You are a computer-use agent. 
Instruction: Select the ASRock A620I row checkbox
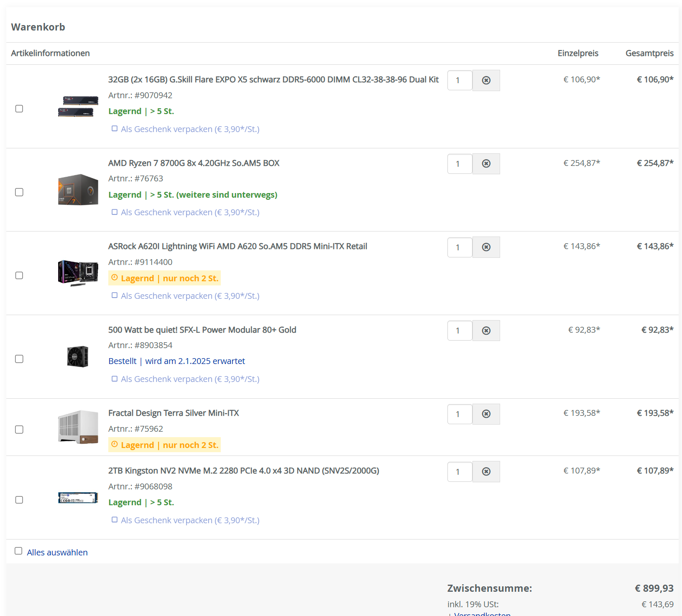coord(19,275)
